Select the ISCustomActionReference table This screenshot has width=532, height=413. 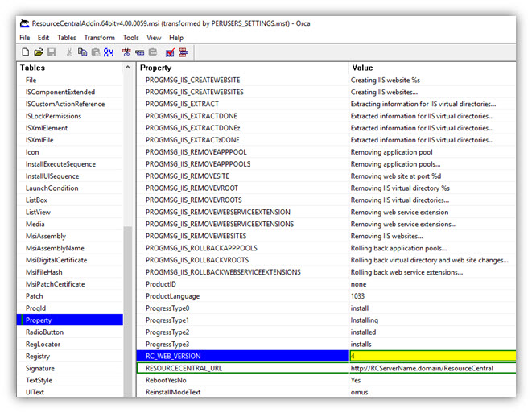coord(65,104)
